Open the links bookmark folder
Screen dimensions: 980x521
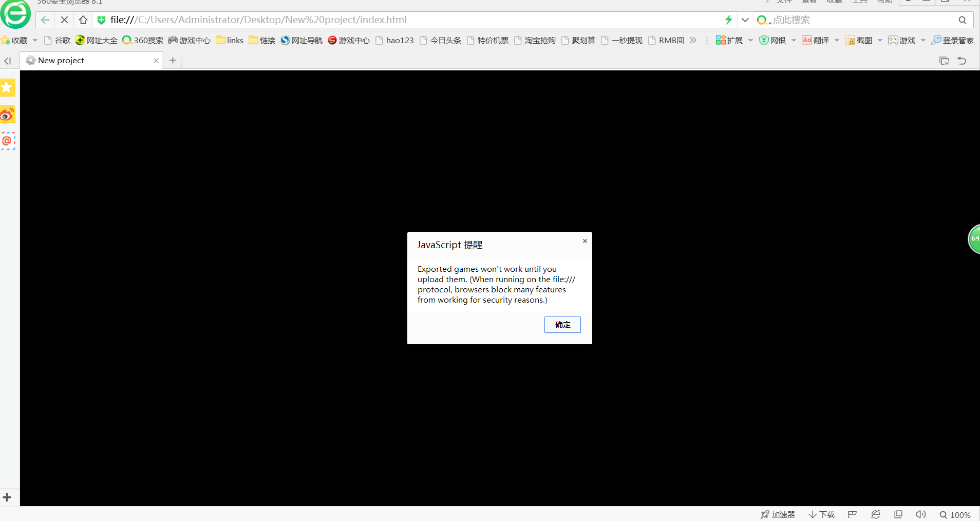tap(230, 40)
